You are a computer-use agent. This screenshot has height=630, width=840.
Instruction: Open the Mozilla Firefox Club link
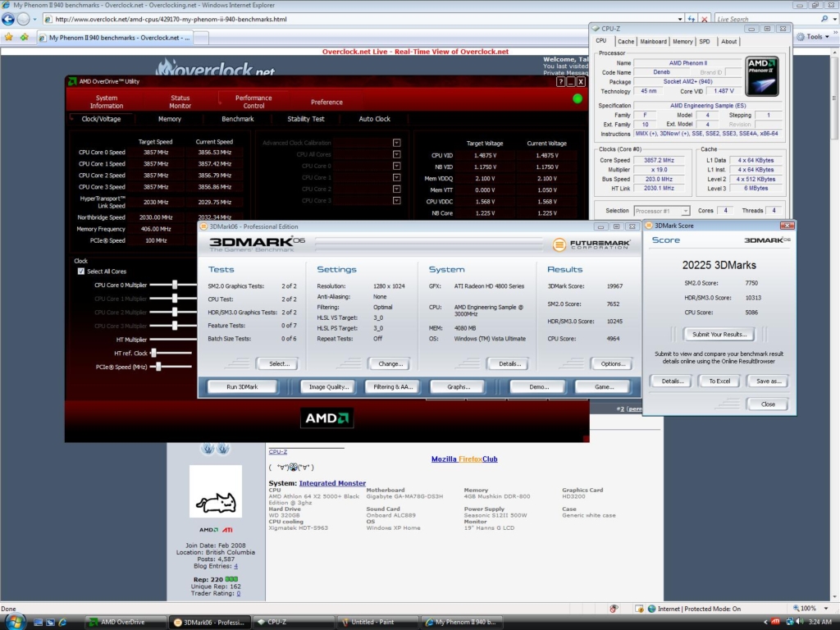464,459
